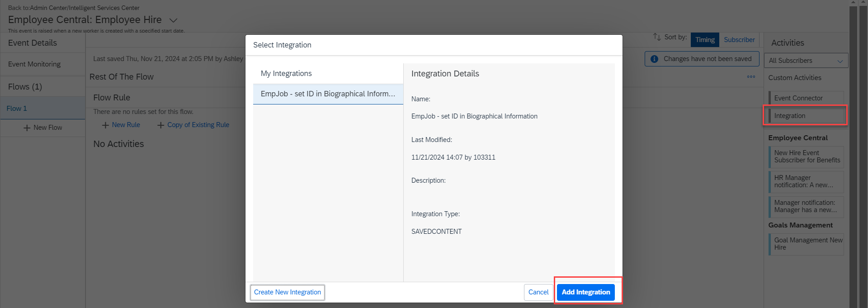The height and width of the screenshot is (308, 868).
Task: Click the Changes have not been saved message
Action: click(708, 59)
